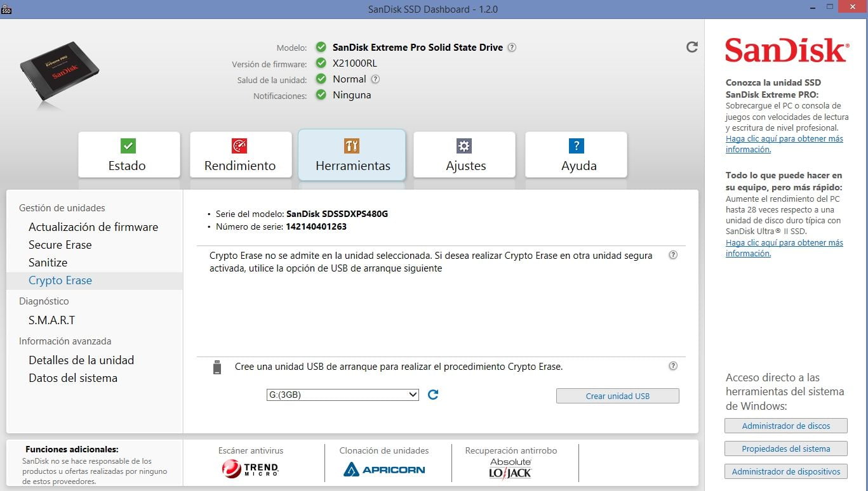Click firmware version X21000RL

point(355,63)
